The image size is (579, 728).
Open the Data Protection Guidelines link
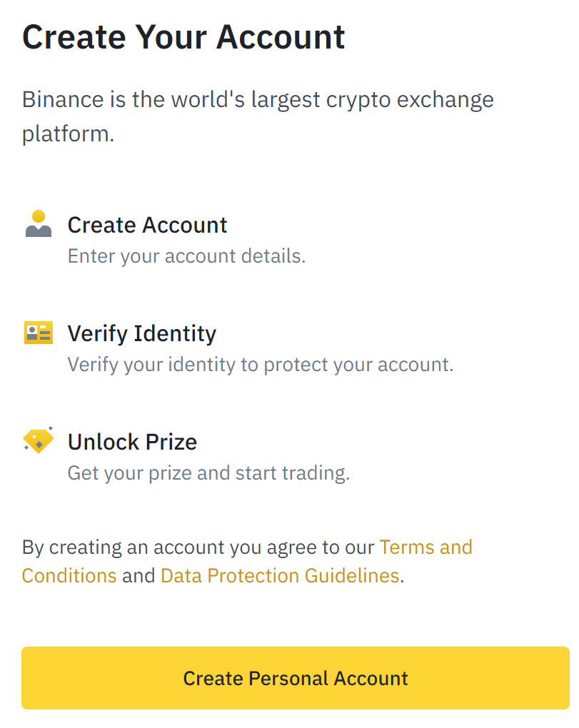pyautogui.click(x=280, y=576)
